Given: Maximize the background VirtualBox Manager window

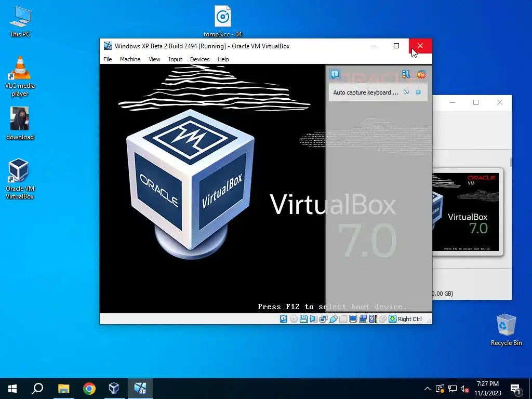Looking at the screenshot, I should pos(476,102).
